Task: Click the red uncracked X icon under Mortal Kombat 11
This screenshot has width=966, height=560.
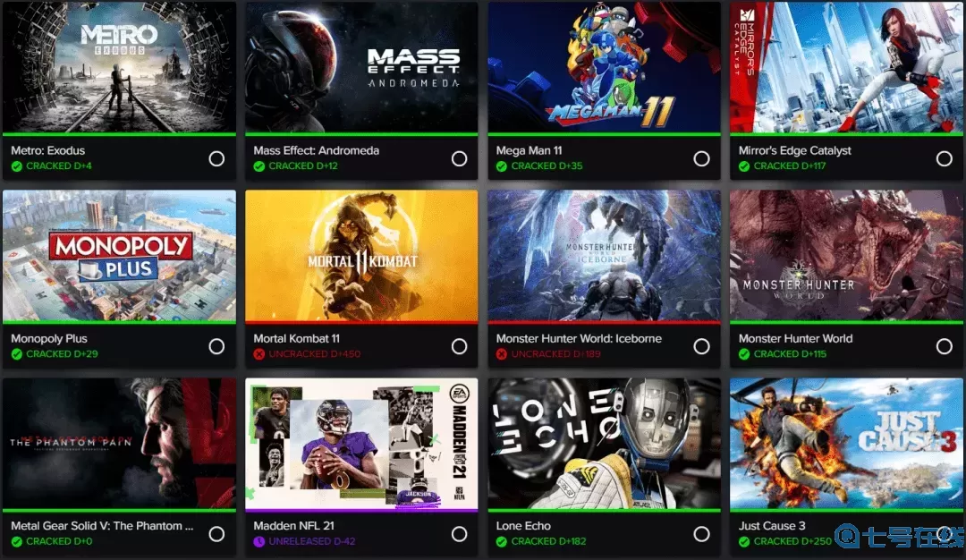Action: point(259,354)
